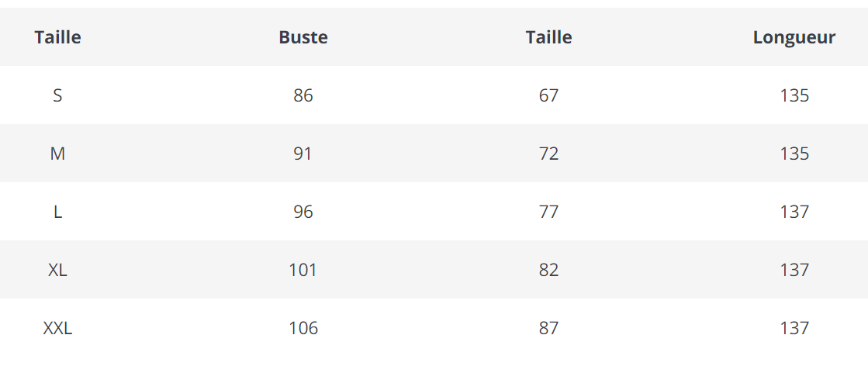Select the L size row label

(x=57, y=212)
